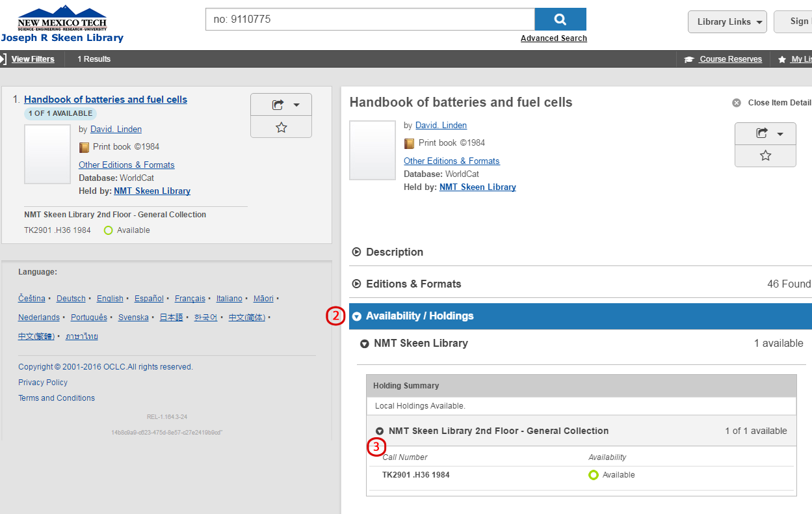Switch language to 日本語
Viewport: 812px width, 514px height.
(x=172, y=318)
